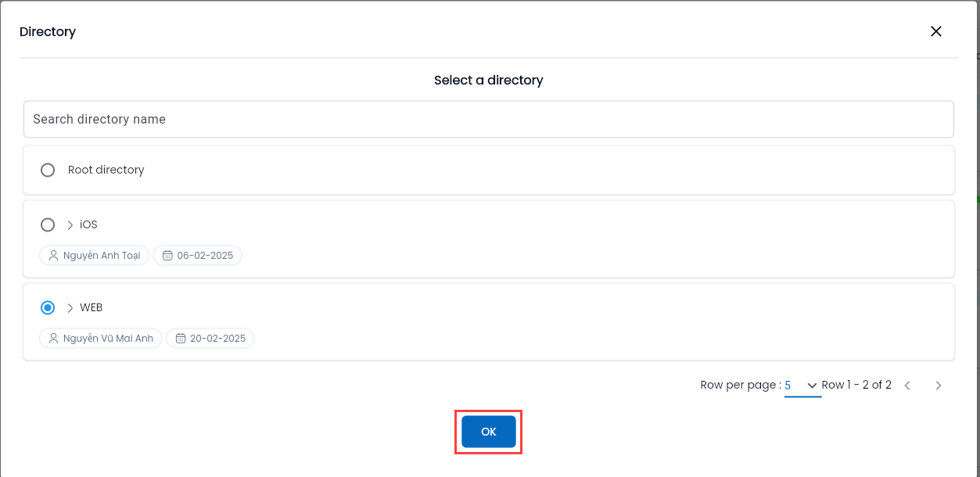Select the iOS directory name label

point(88,225)
